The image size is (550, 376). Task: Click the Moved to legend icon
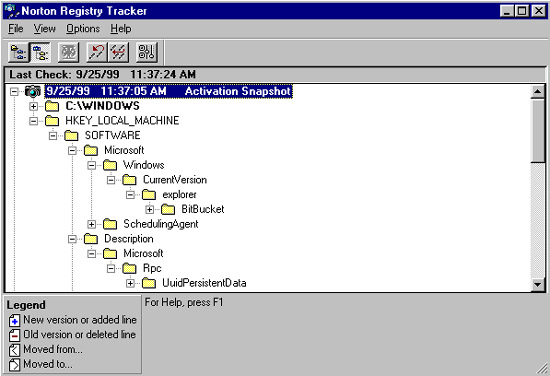pos(14,364)
